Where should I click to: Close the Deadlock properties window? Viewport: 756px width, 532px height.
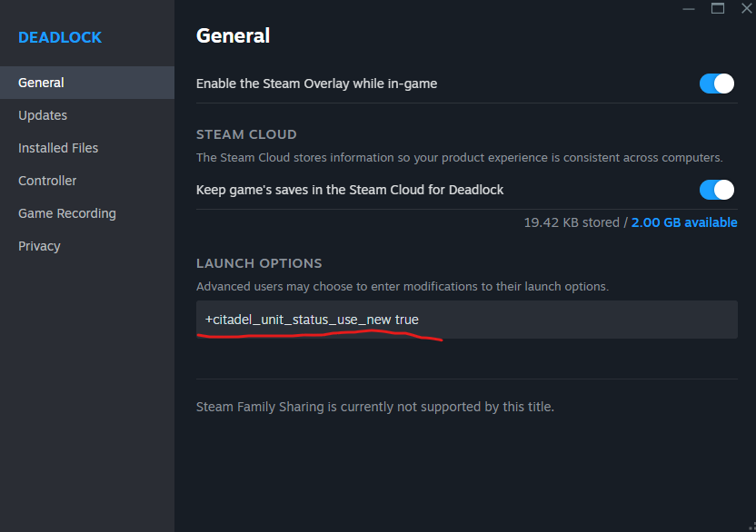point(746,8)
